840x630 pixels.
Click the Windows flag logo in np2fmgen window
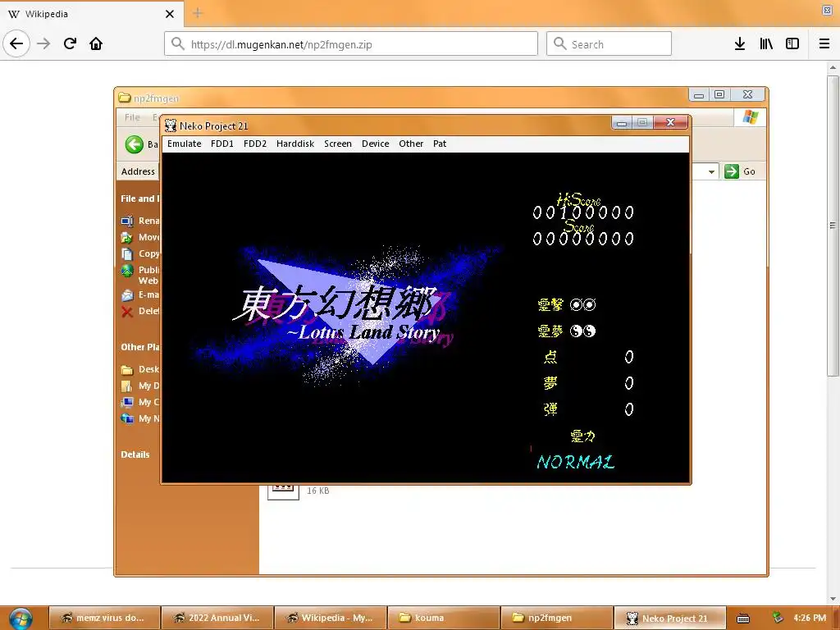(x=750, y=117)
